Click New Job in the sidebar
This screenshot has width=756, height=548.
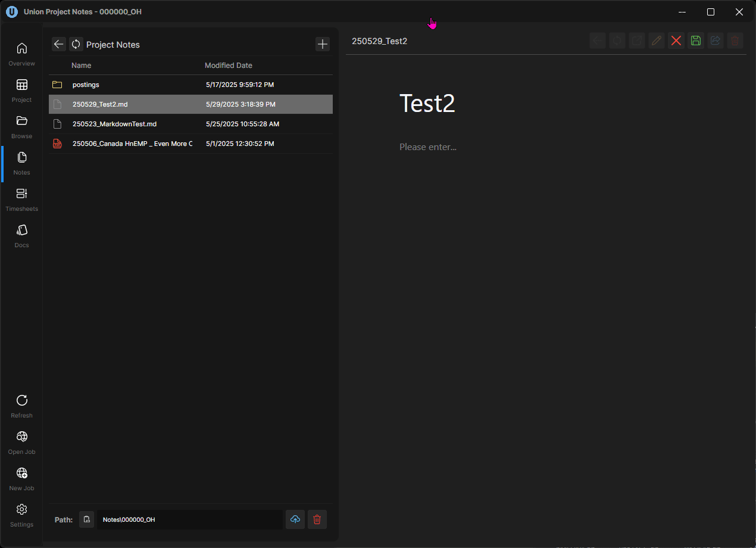(x=21, y=478)
